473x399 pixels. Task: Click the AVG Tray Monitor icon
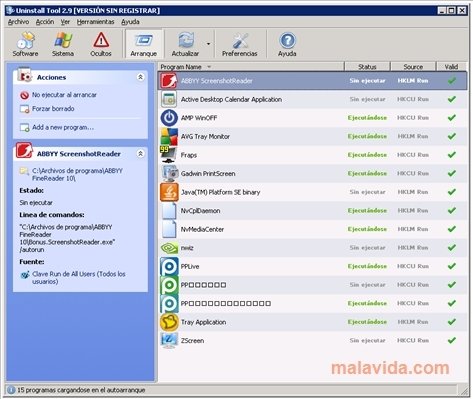click(x=169, y=136)
